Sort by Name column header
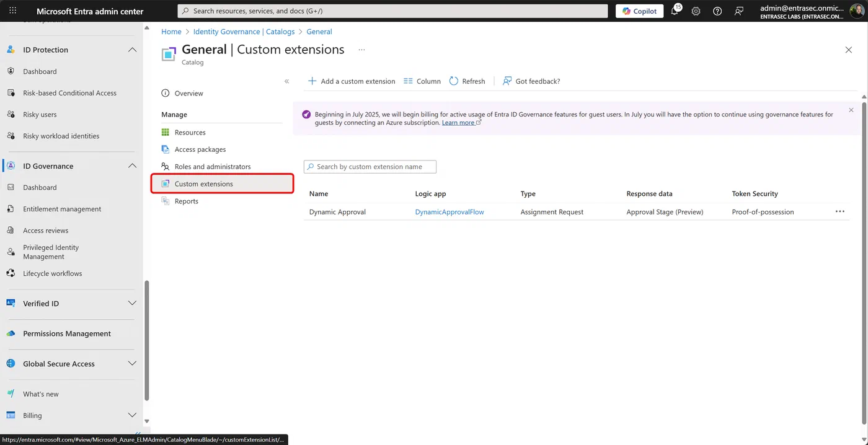 (x=319, y=194)
